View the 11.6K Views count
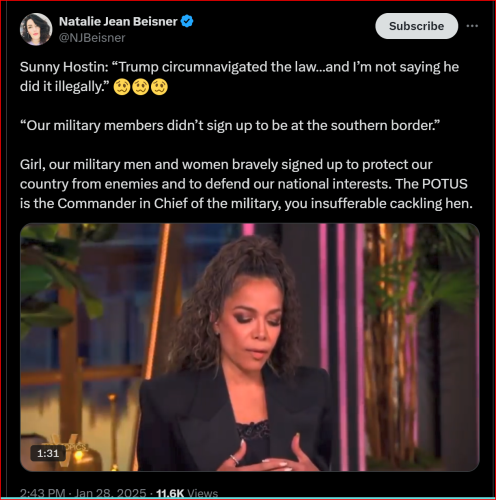The width and height of the screenshot is (496, 500). click(187, 493)
